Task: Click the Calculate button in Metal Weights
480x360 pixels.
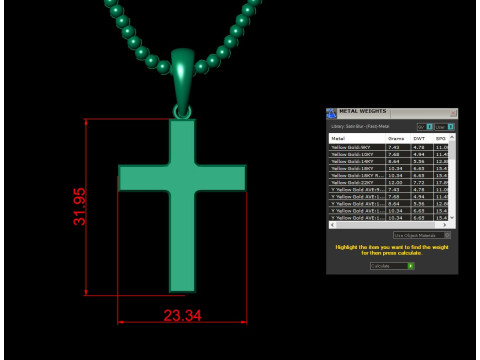Action: (392, 266)
